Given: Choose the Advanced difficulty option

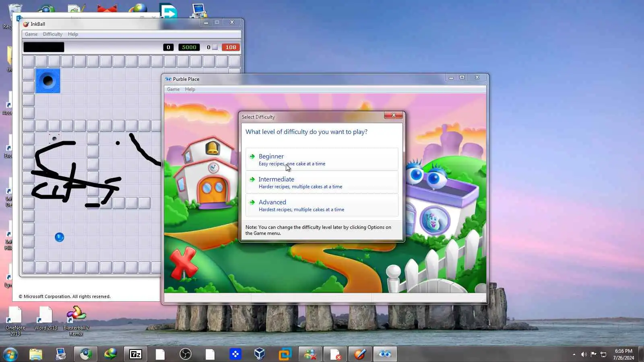Looking at the screenshot, I should 322,205.
